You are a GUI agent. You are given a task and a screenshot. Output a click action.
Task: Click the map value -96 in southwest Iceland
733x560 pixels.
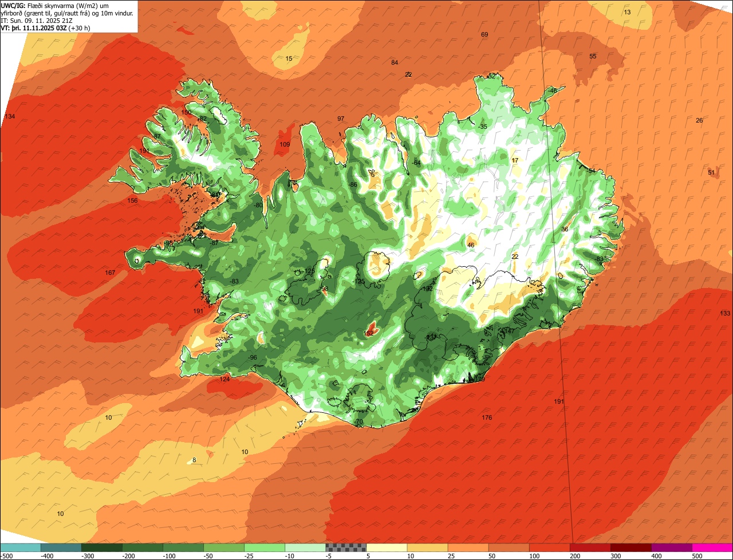tap(253, 357)
